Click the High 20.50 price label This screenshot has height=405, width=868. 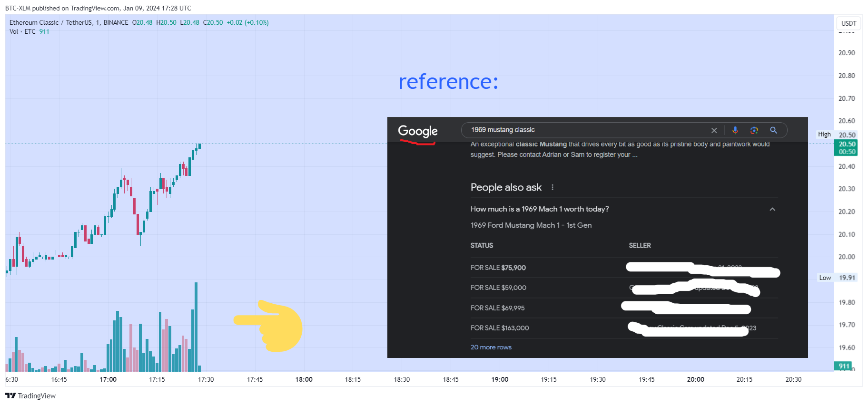click(837, 135)
